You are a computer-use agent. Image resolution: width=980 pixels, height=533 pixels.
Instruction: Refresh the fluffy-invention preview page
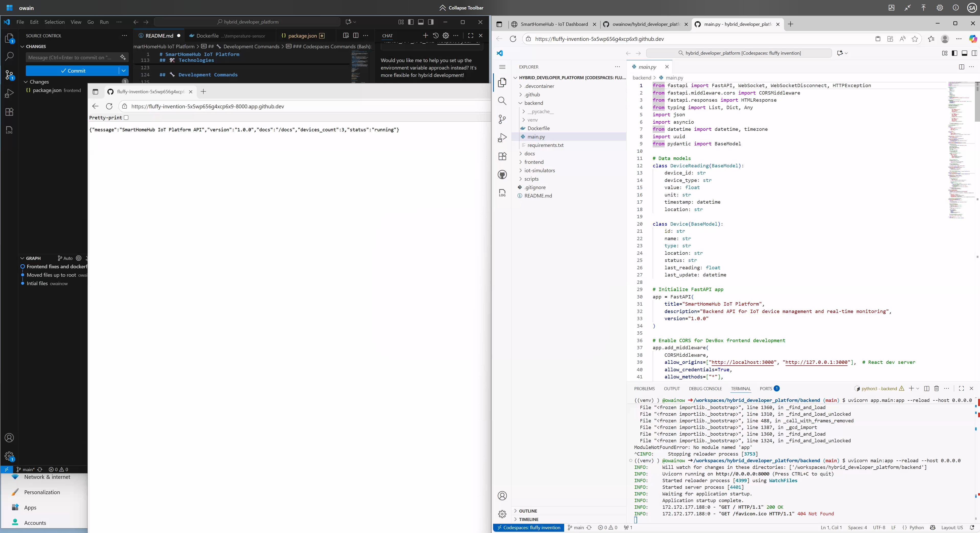click(x=109, y=107)
